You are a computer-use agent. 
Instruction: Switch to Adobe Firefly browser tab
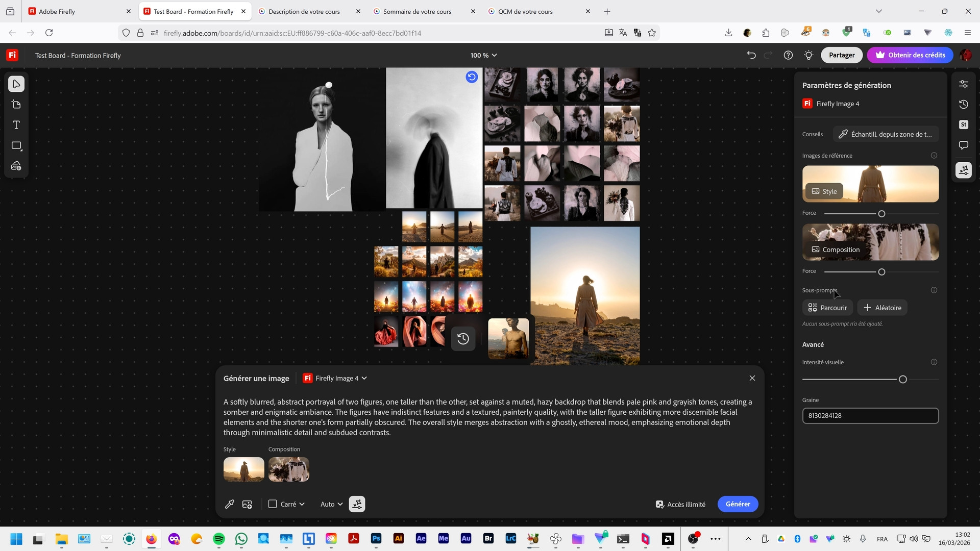(x=57, y=11)
